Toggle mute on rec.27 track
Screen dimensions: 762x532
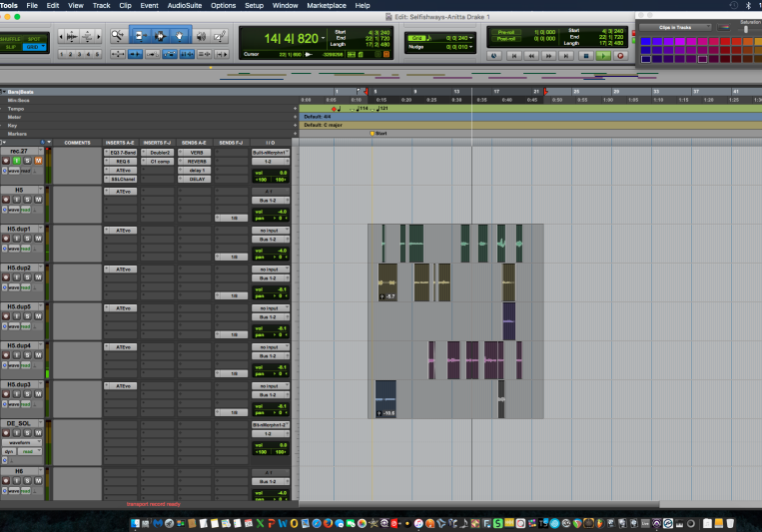[38, 161]
